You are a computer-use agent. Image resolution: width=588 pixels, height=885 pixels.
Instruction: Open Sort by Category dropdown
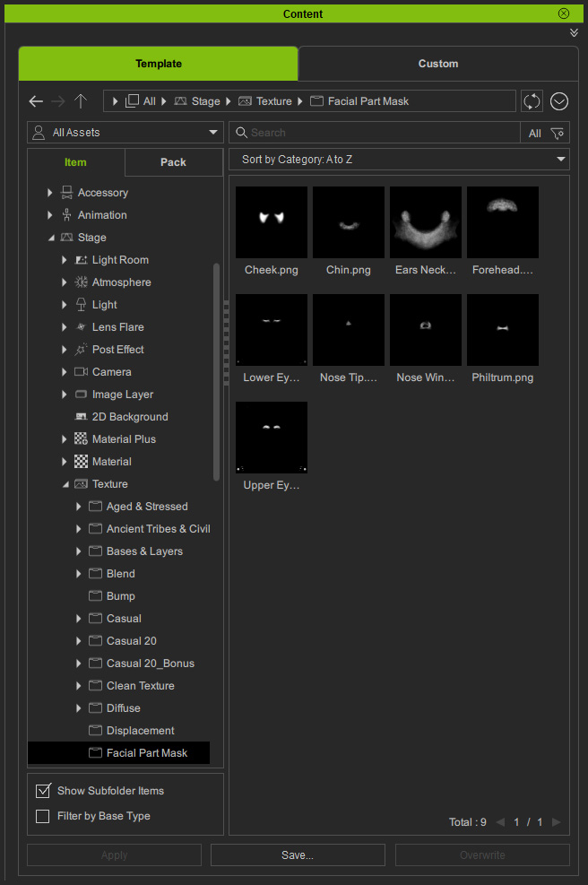(399, 160)
